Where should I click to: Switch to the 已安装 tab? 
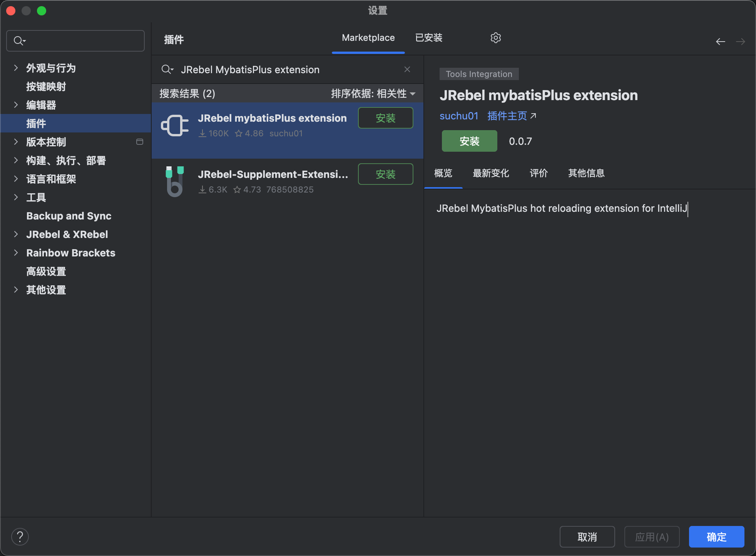pos(428,38)
